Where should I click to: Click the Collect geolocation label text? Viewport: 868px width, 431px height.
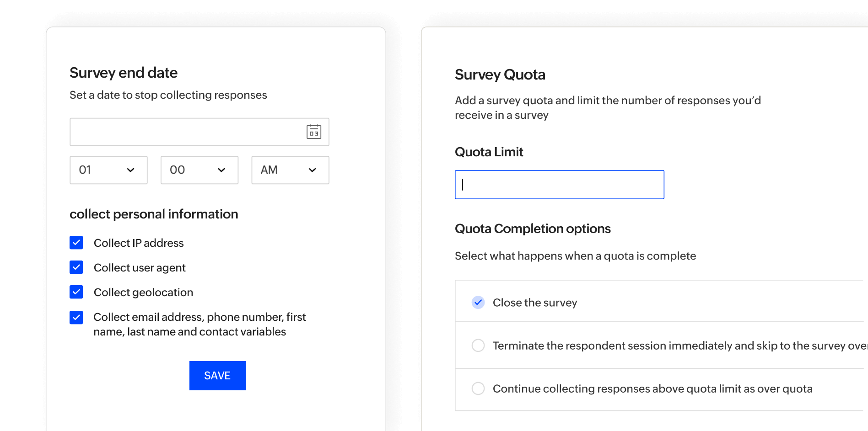click(143, 293)
